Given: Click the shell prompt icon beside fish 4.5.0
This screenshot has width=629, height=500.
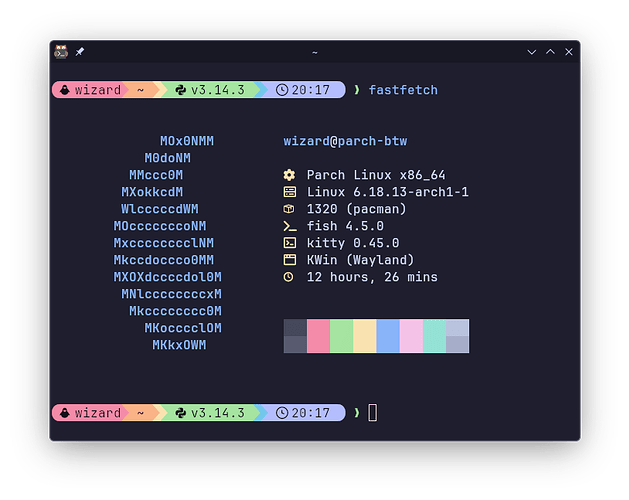Looking at the screenshot, I should (290, 226).
